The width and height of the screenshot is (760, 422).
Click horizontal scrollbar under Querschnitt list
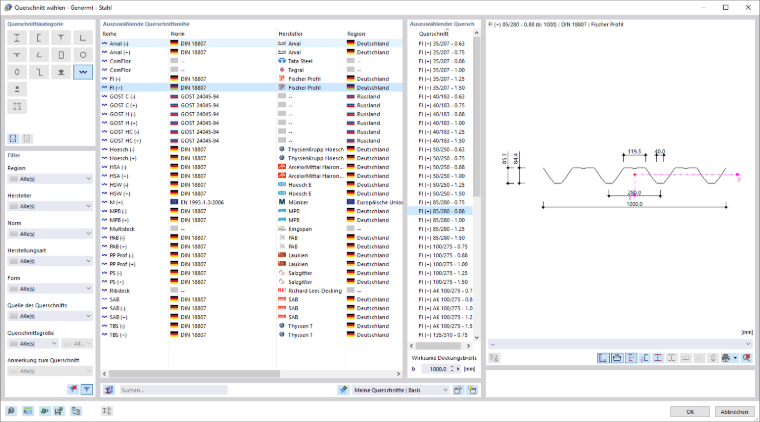(x=441, y=346)
